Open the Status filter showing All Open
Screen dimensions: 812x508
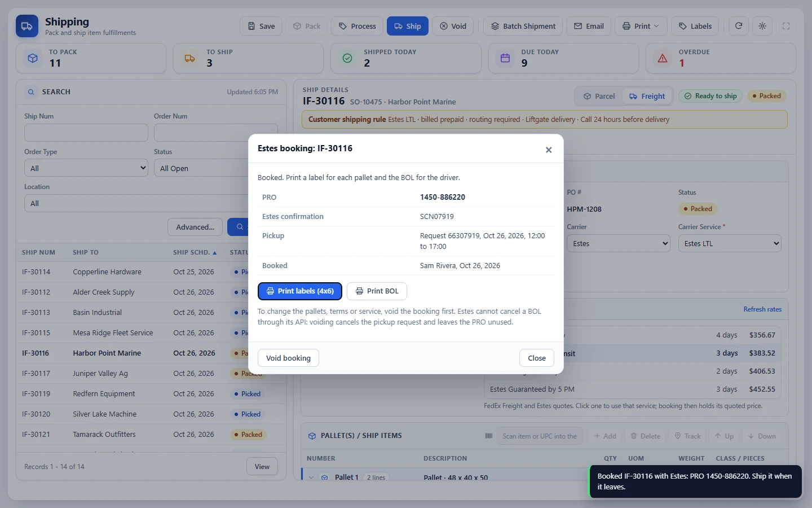coord(201,168)
